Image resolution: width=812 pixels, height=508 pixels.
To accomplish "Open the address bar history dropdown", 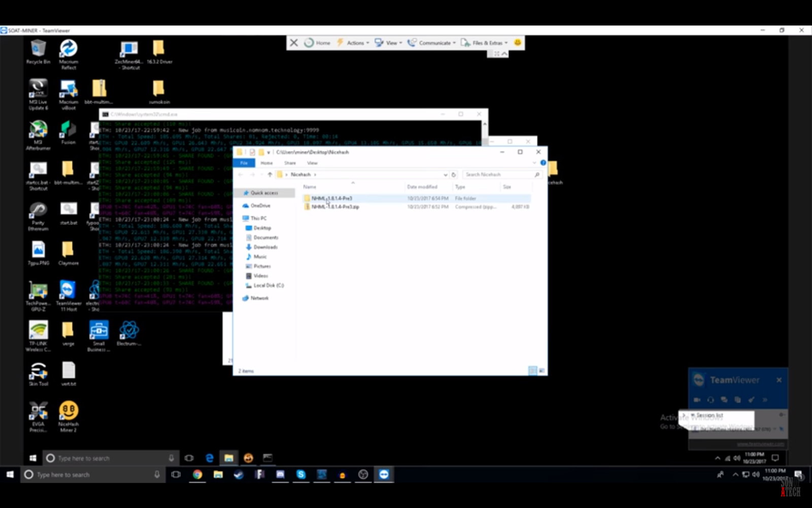I will click(446, 175).
